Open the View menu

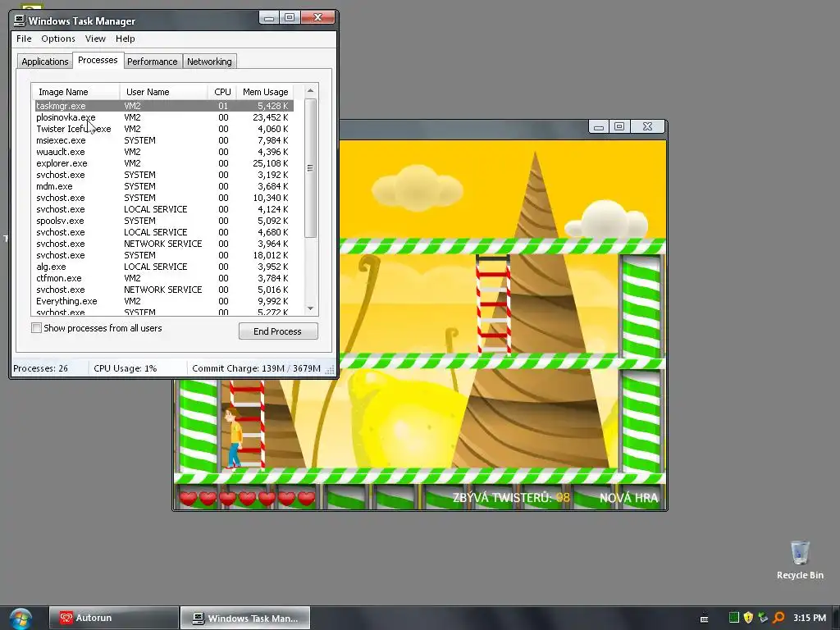(95, 39)
